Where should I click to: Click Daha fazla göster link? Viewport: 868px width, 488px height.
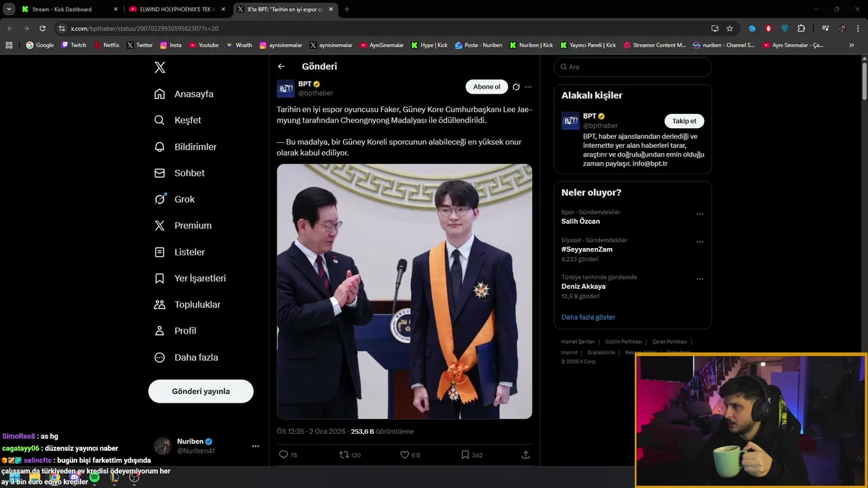point(589,317)
